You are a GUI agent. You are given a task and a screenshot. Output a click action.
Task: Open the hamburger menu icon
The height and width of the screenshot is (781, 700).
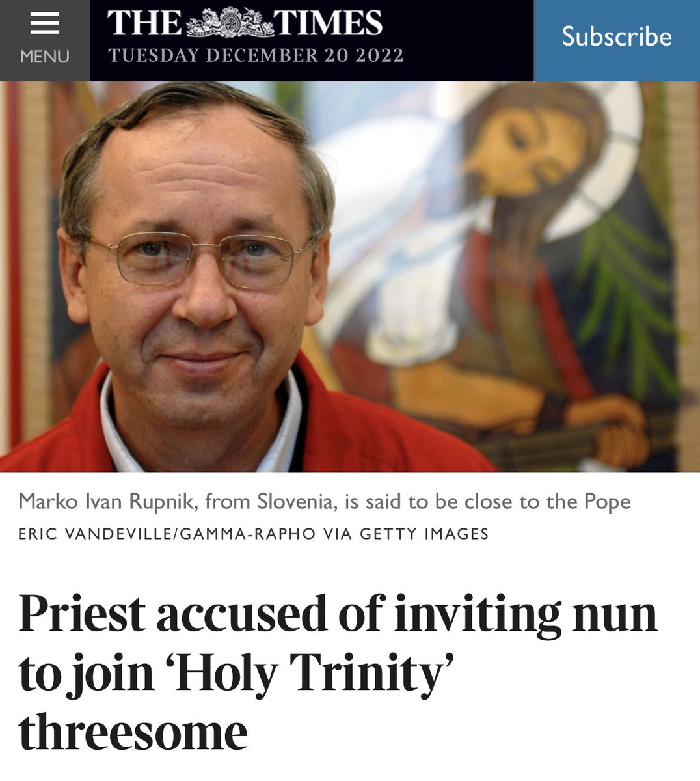click(x=44, y=23)
